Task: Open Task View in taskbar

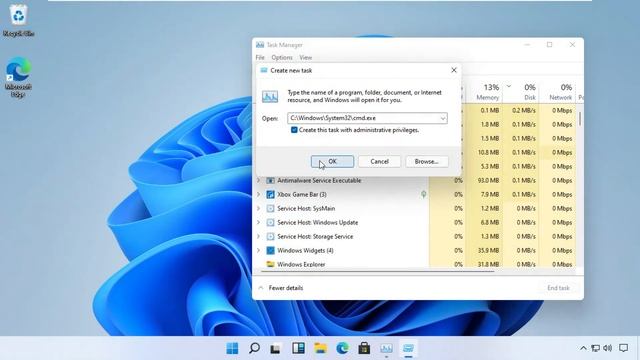Action: tap(276, 348)
